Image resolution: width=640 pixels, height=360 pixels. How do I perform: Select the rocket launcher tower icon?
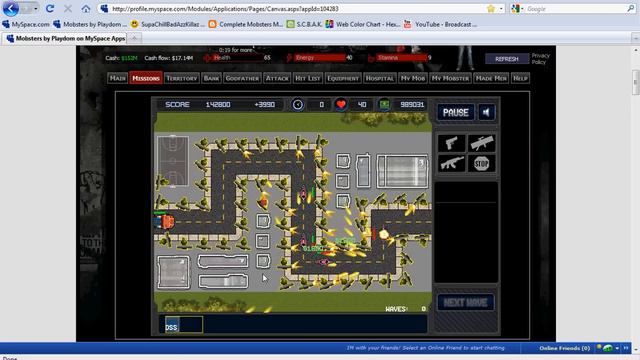[x=481, y=143]
